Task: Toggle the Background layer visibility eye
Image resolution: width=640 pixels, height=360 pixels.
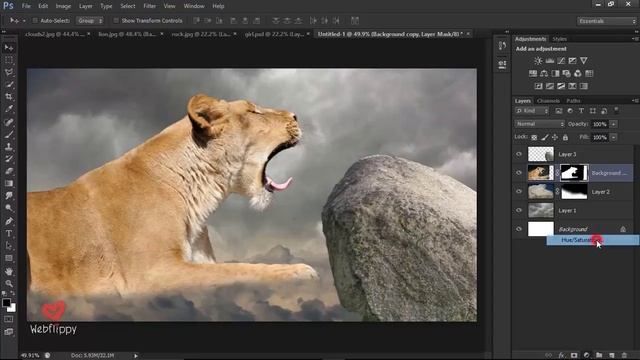Action: point(519,229)
